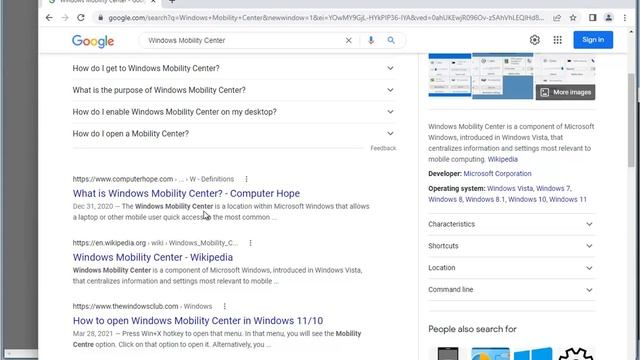Open options menu for Computer Hope result

(x=246, y=179)
